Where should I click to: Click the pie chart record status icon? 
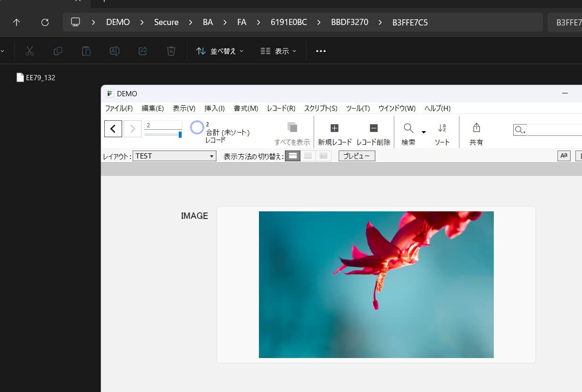(x=197, y=127)
